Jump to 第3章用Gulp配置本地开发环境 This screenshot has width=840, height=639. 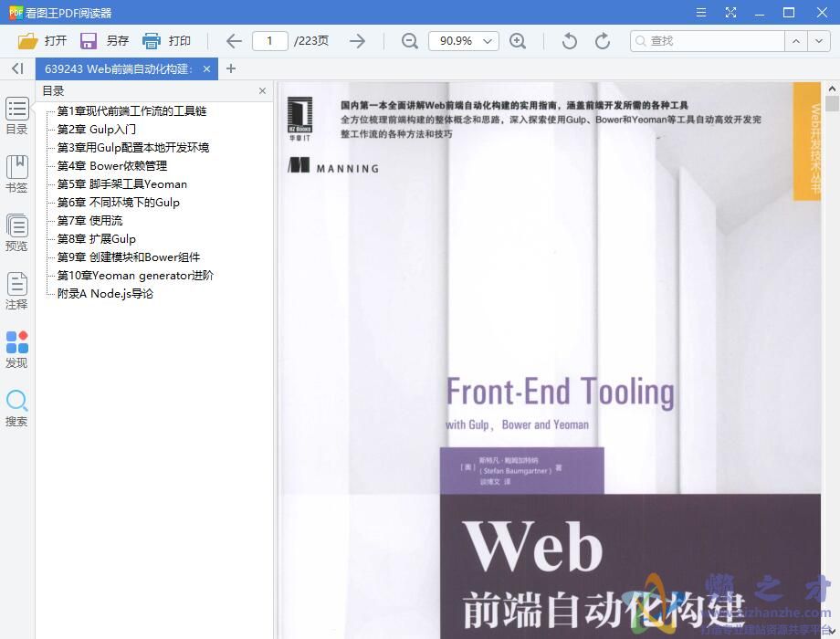(133, 147)
